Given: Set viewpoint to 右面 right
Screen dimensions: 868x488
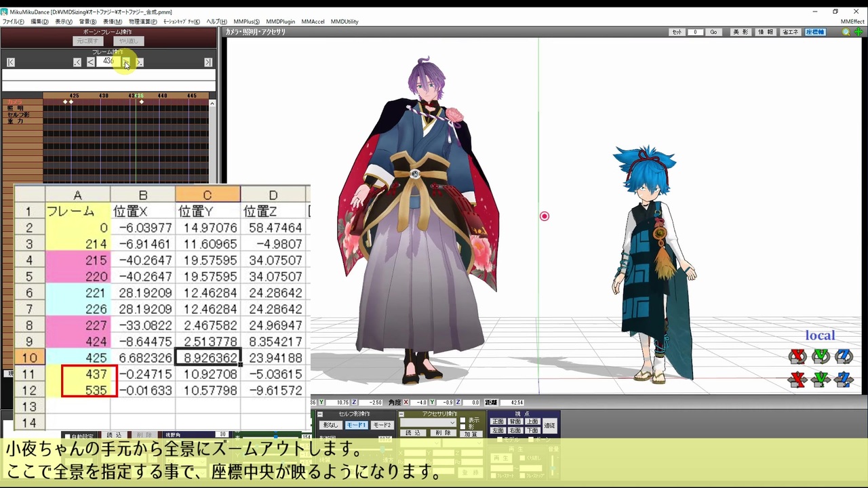Looking at the screenshot, I should (515, 430).
